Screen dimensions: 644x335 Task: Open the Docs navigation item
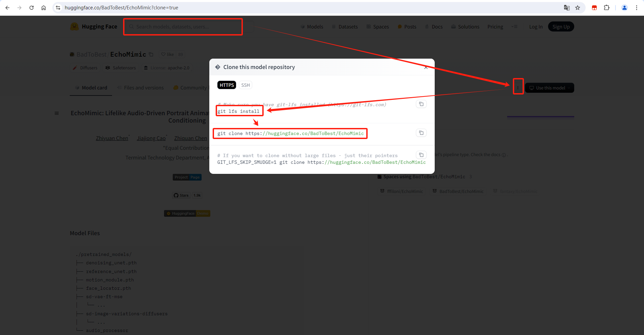(x=434, y=27)
